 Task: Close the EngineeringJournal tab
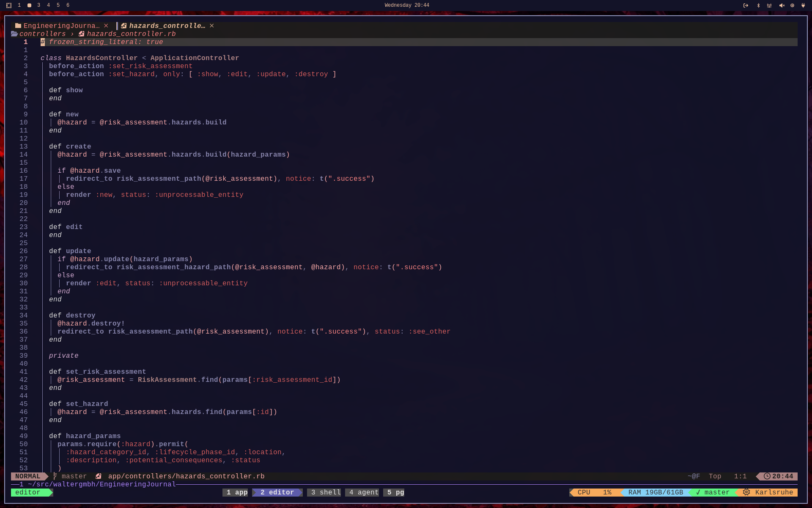(x=106, y=26)
